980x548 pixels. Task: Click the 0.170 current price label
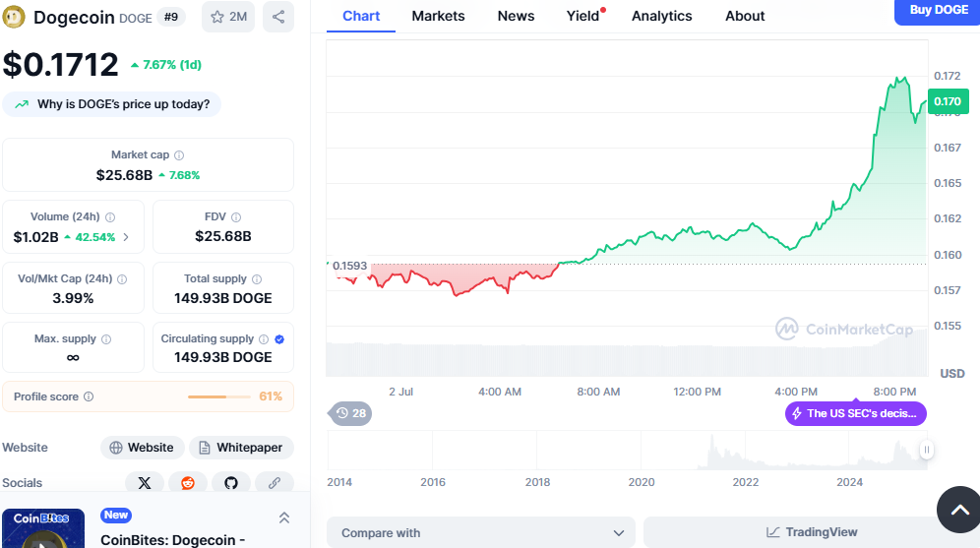click(x=949, y=101)
